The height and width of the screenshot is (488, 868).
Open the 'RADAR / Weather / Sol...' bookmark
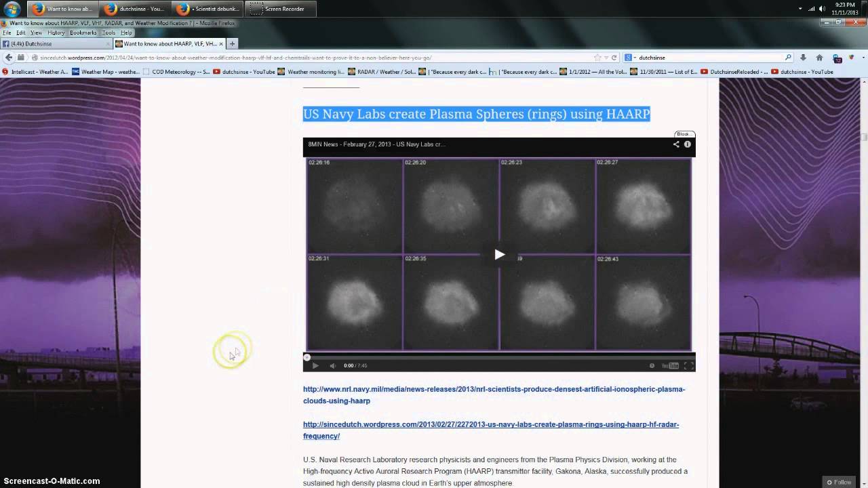(x=382, y=71)
